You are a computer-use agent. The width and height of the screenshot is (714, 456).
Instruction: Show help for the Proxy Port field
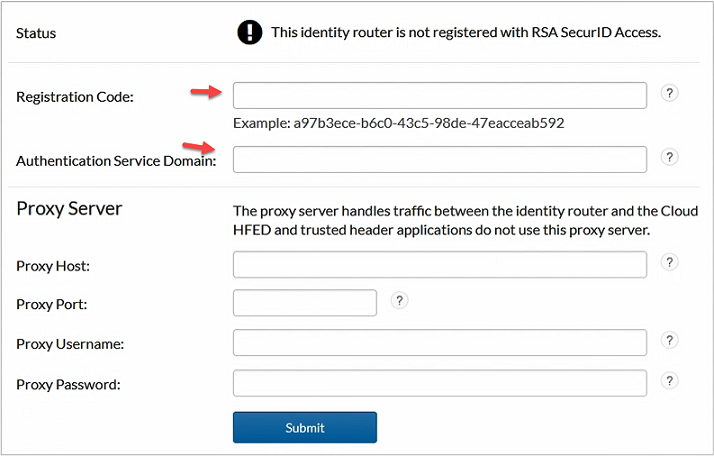399,300
